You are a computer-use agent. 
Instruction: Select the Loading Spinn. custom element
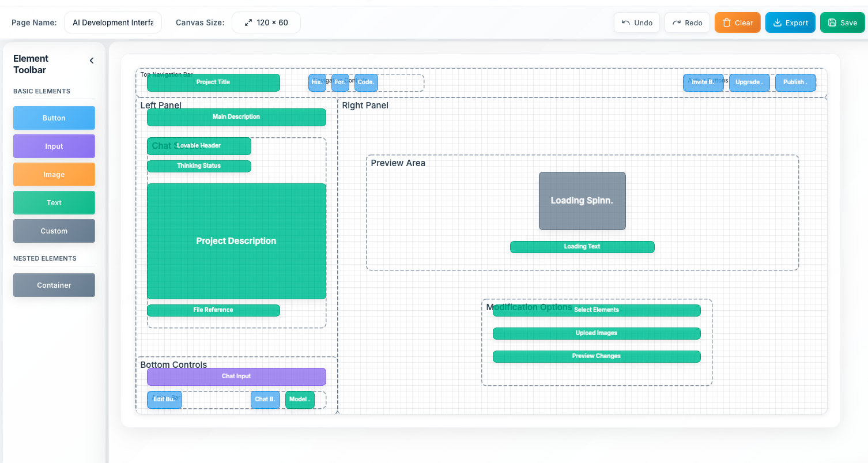coord(582,201)
